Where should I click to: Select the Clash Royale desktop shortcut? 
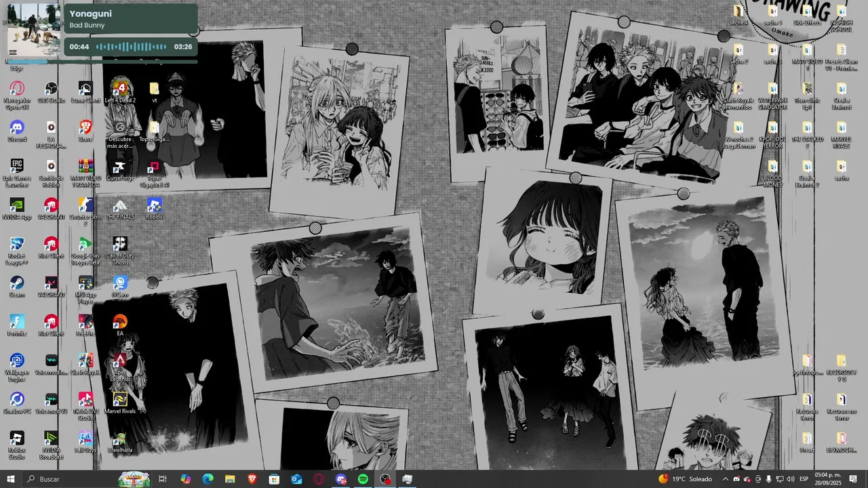(85, 365)
